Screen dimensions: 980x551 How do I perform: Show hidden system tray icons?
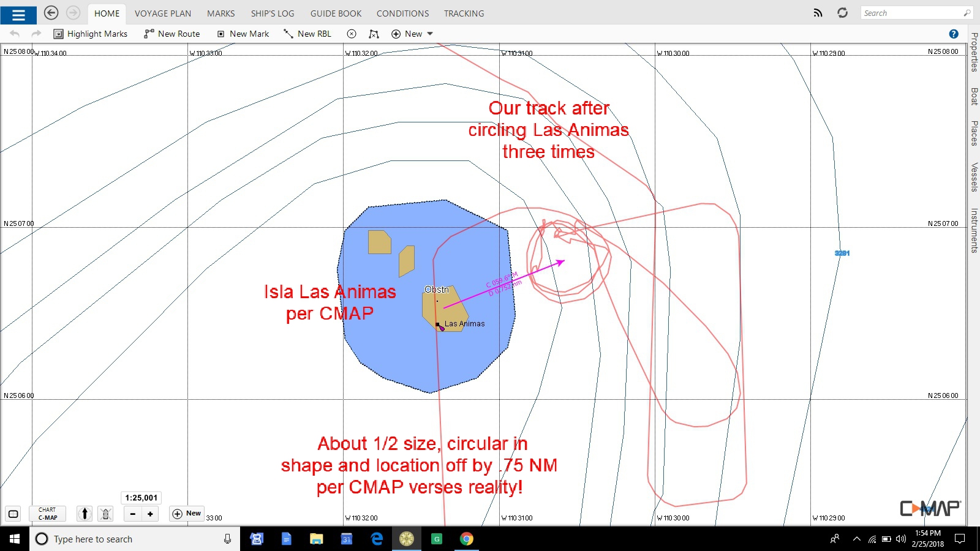click(856, 539)
